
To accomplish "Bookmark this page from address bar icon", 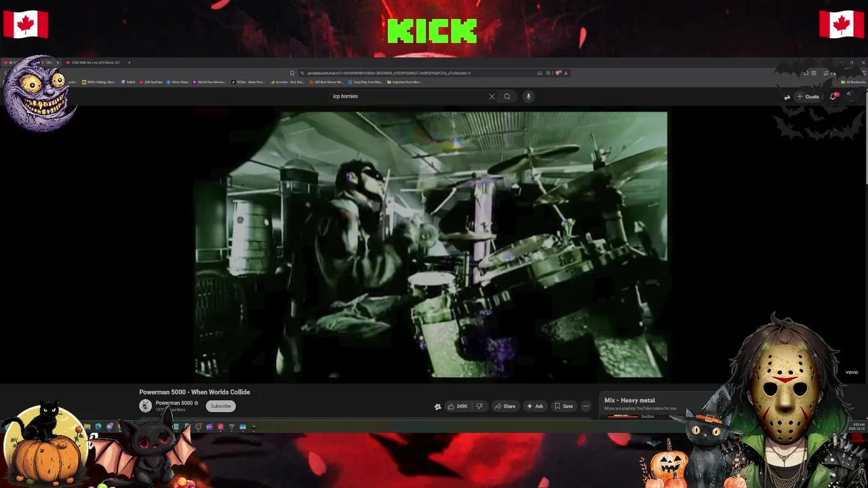I will pos(292,73).
